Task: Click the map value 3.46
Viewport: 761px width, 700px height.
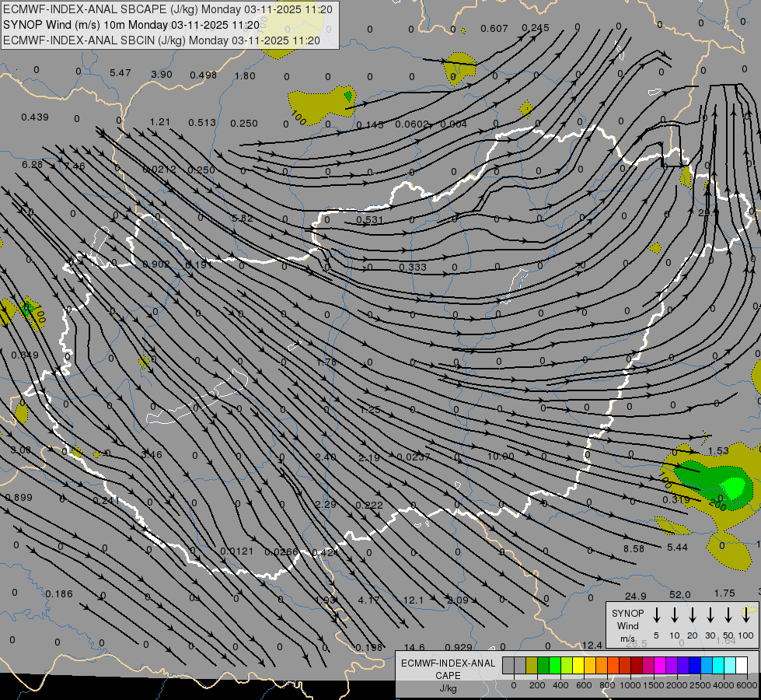Action: [152, 455]
